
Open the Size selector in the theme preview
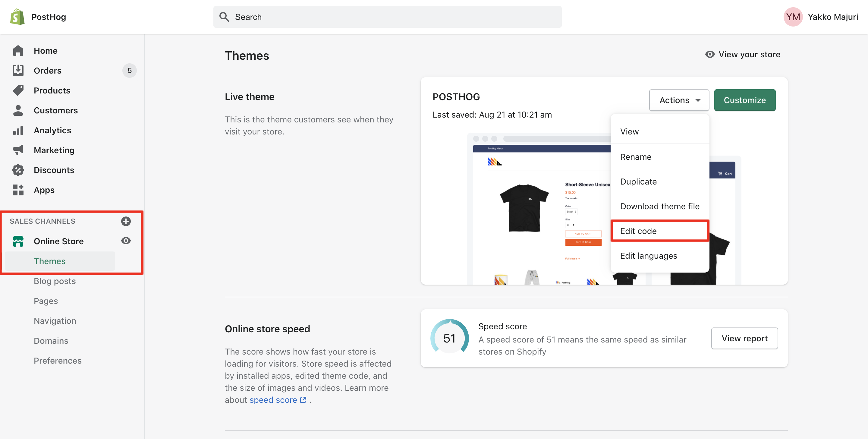(x=571, y=225)
